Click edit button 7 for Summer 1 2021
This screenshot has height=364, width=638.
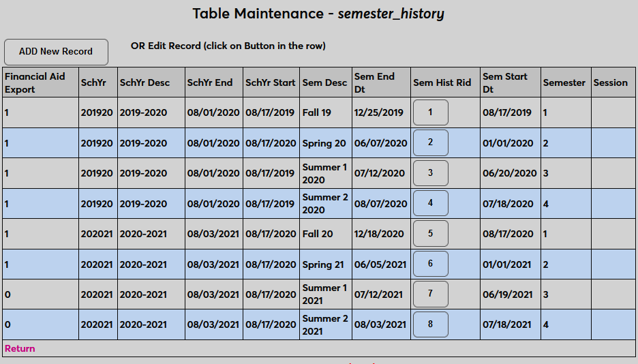[x=430, y=294]
